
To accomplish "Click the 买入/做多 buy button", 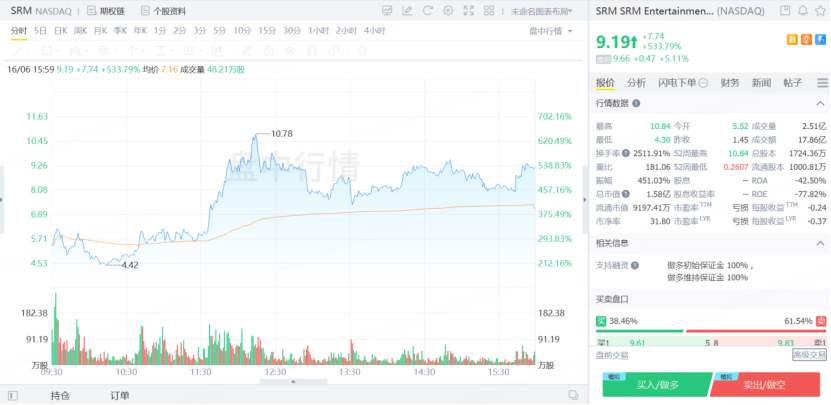I will point(658,384).
